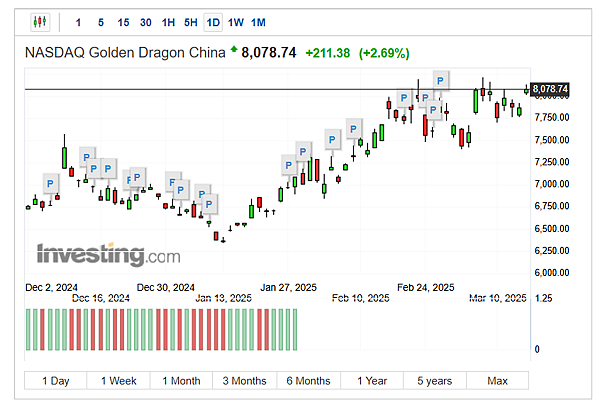The width and height of the screenshot is (600, 415).
Task: Click the NASDAQ Golden Dragon China title
Action: point(125,53)
